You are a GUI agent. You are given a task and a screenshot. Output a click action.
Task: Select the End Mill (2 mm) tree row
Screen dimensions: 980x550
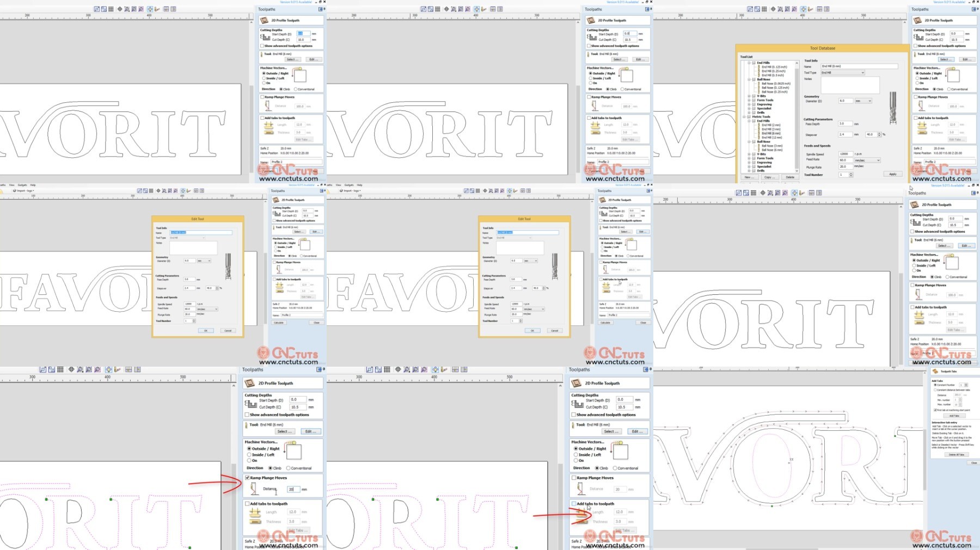pyautogui.click(x=771, y=125)
